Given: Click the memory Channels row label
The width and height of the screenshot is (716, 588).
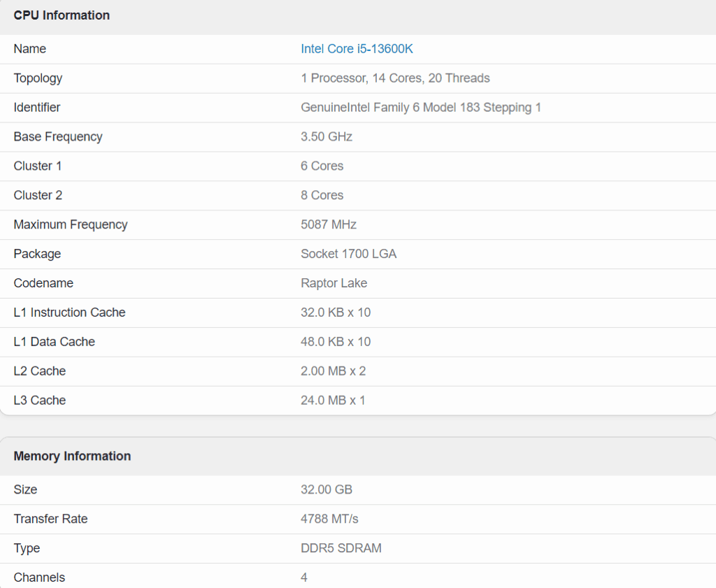Looking at the screenshot, I should 39,578.
